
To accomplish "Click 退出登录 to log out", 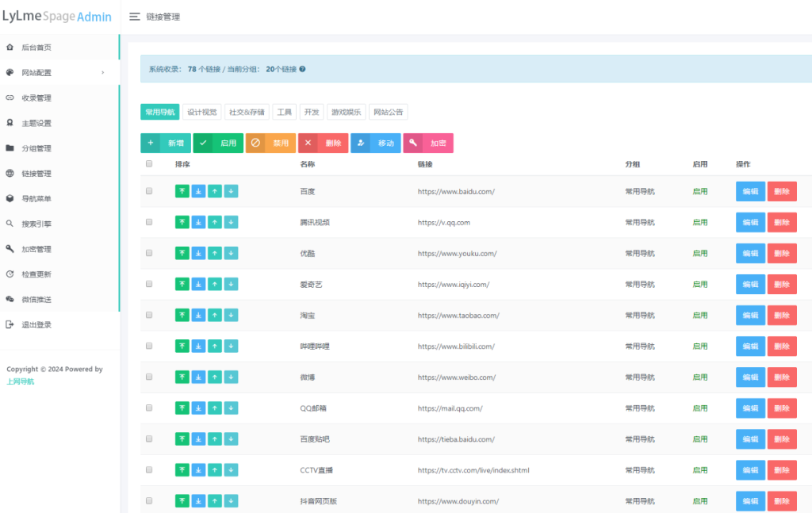I will click(x=36, y=325).
